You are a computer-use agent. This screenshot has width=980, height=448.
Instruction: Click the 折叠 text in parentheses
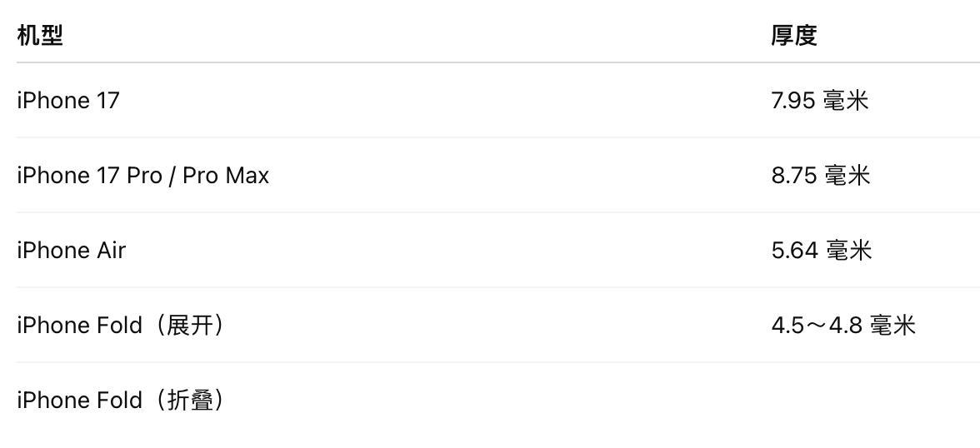(191, 401)
